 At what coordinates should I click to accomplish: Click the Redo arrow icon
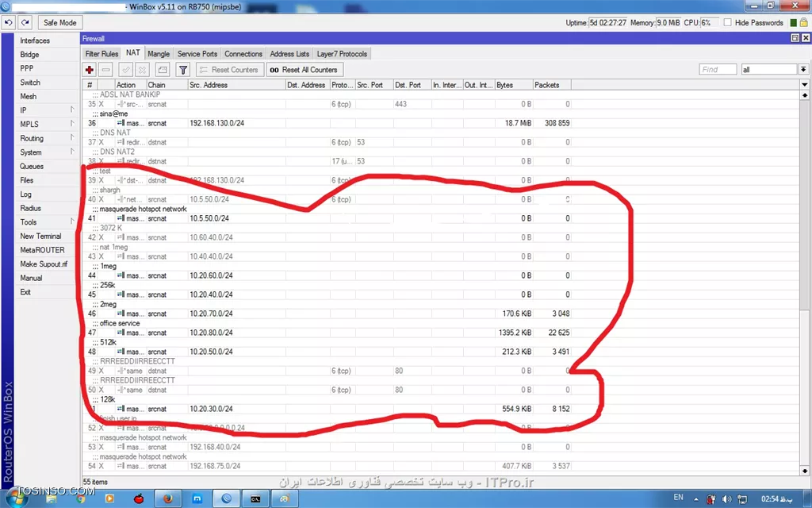(25, 23)
